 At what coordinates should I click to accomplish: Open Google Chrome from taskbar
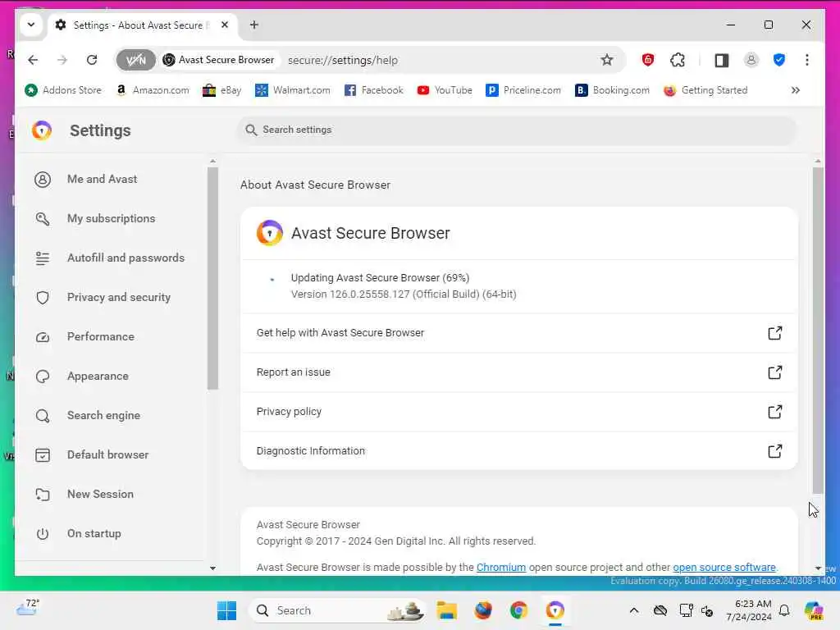click(x=518, y=610)
